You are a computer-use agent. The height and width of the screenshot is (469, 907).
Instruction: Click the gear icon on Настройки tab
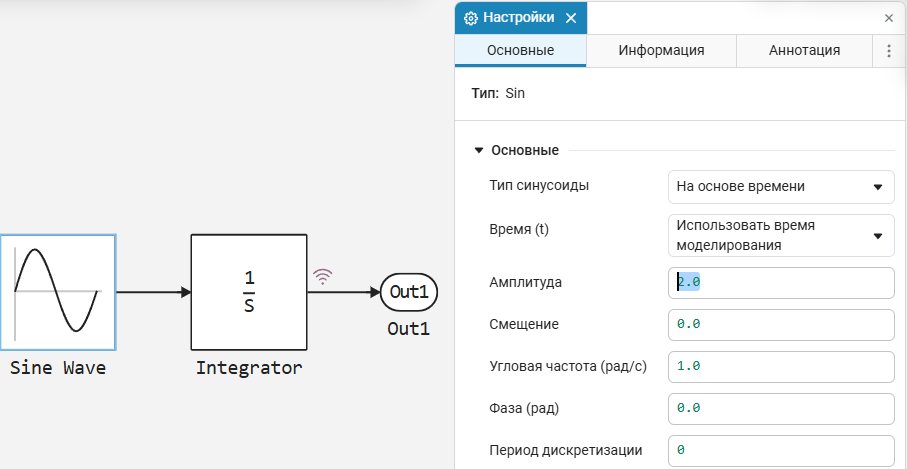[471, 18]
